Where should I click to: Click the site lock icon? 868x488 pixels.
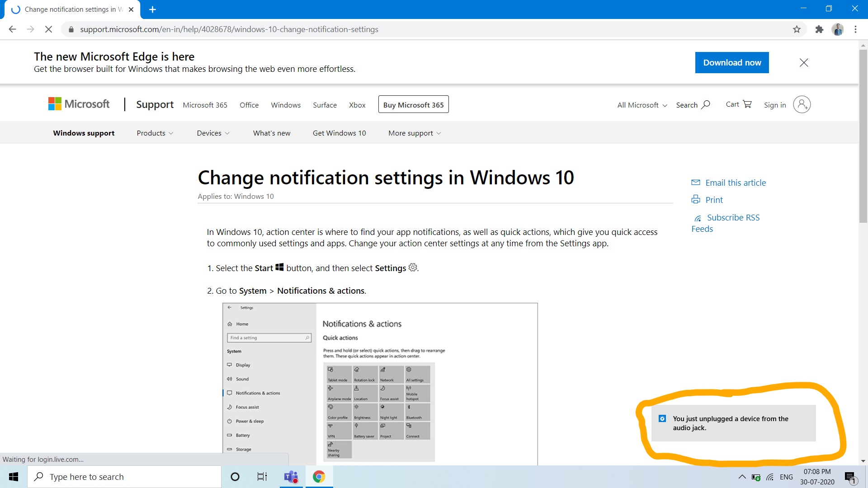[71, 29]
